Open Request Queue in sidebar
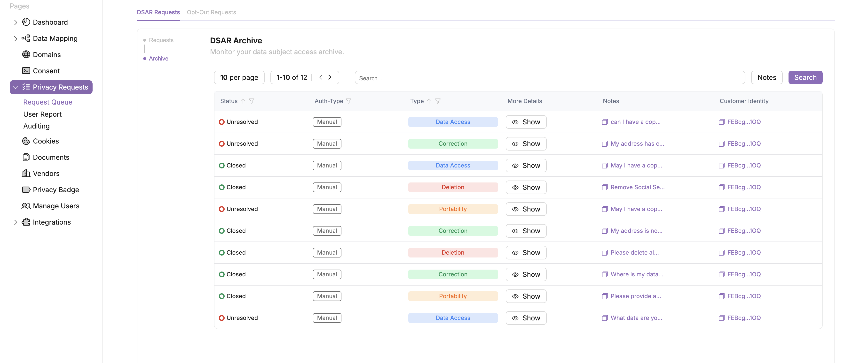Image resolution: width=868 pixels, height=363 pixels. pyautogui.click(x=48, y=102)
